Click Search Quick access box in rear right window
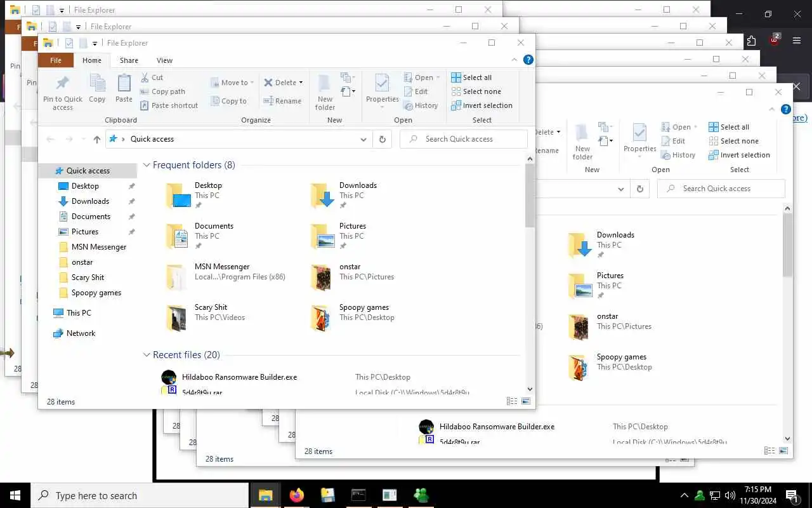This screenshot has height=508, width=812. click(x=721, y=189)
